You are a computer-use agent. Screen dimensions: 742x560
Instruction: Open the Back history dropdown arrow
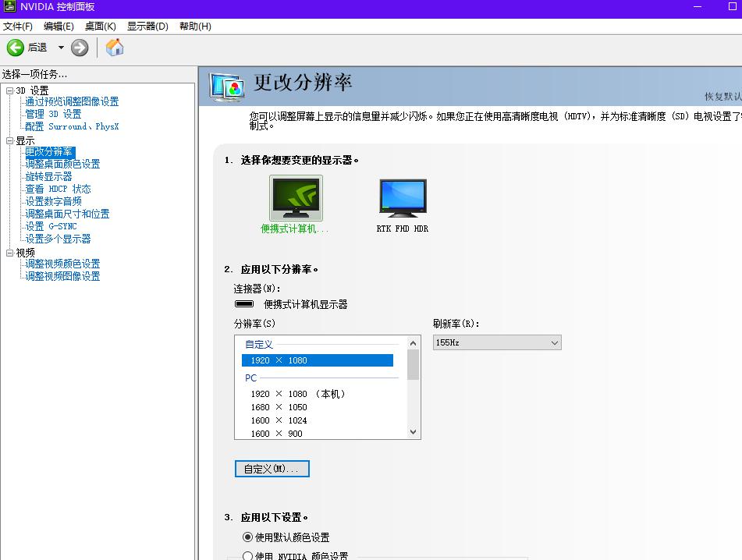click(x=61, y=48)
